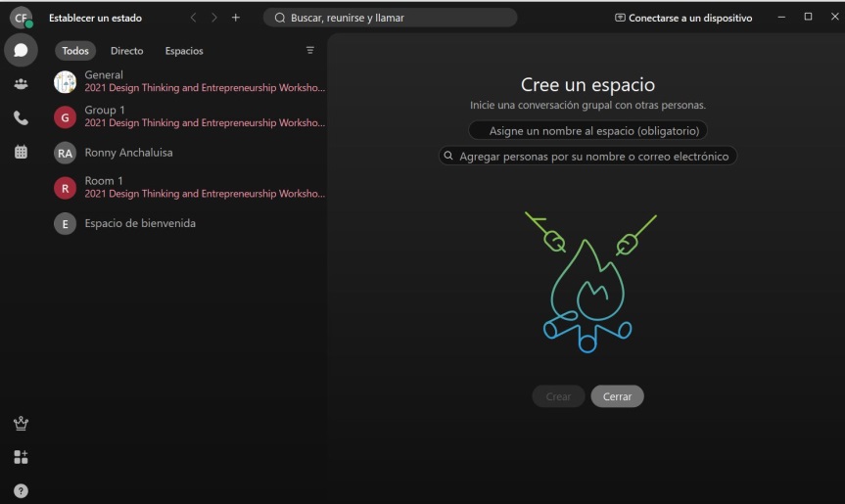Viewport: 845px width, 504px height.
Task: Maximize the Webex window
Action: pyautogui.click(x=809, y=18)
